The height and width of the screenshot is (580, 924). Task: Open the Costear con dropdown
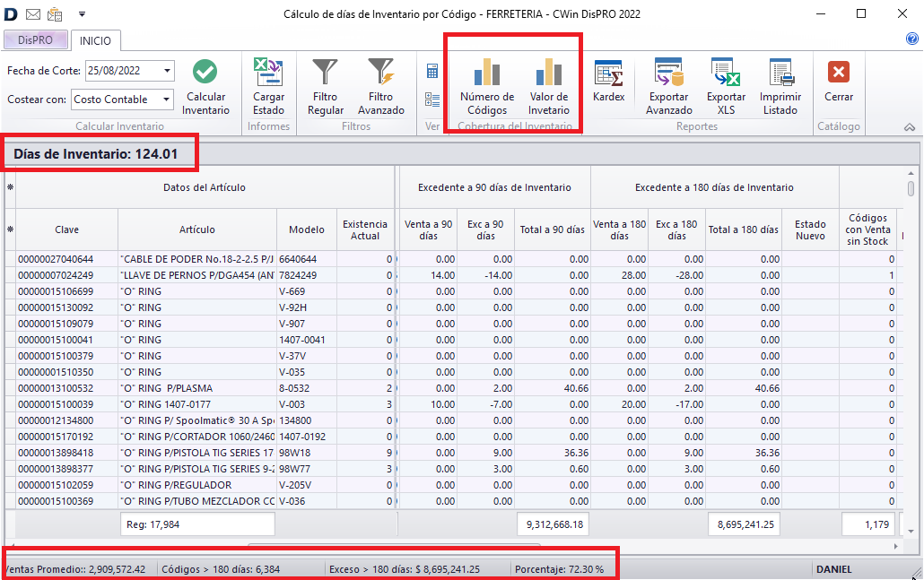[x=167, y=100]
